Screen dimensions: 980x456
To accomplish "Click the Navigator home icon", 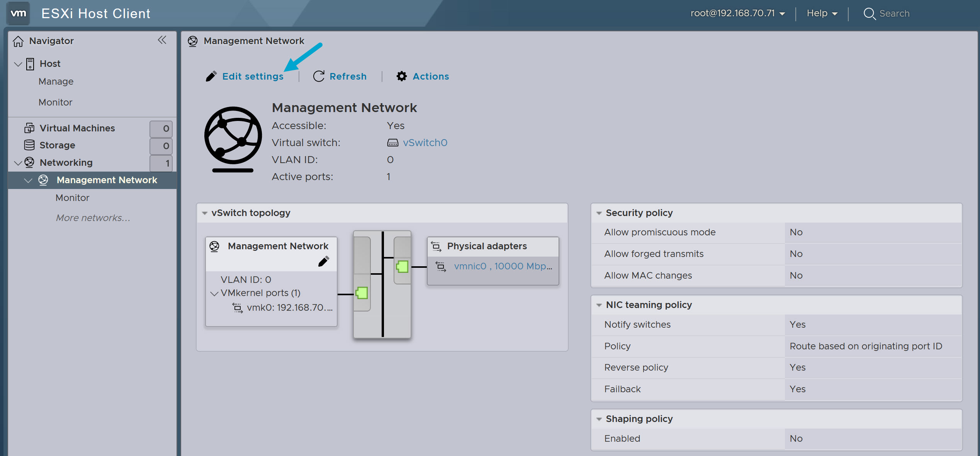I will tap(18, 41).
